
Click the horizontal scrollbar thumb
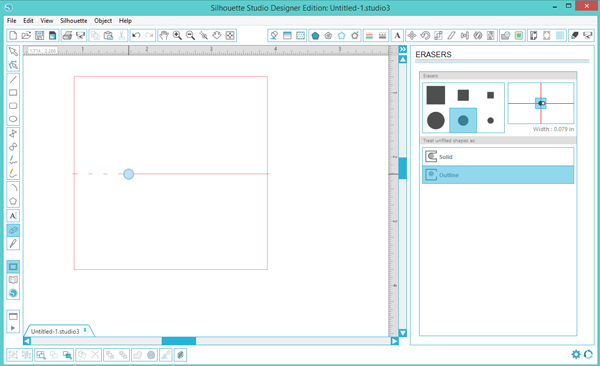click(179, 341)
